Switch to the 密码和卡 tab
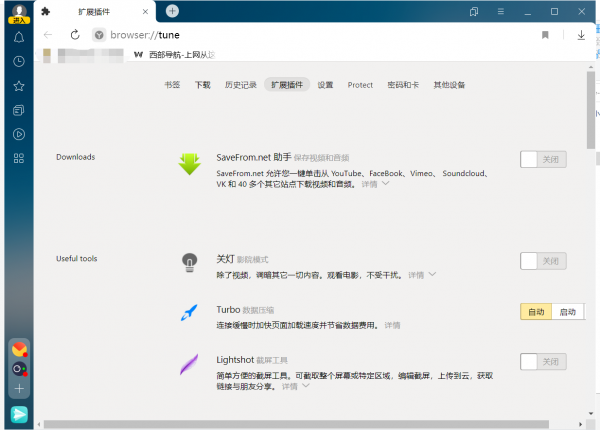 coord(403,85)
